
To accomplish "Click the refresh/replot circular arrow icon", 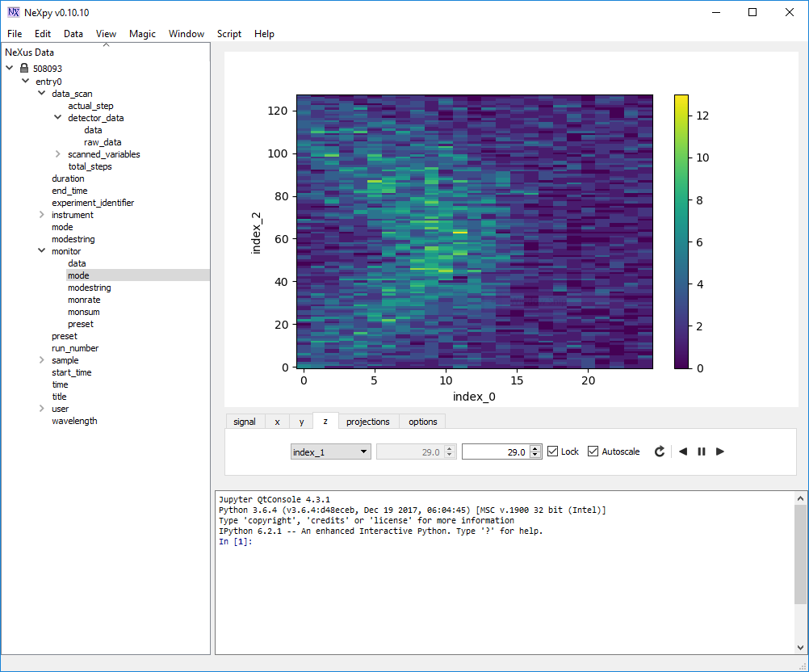I will 660,451.
